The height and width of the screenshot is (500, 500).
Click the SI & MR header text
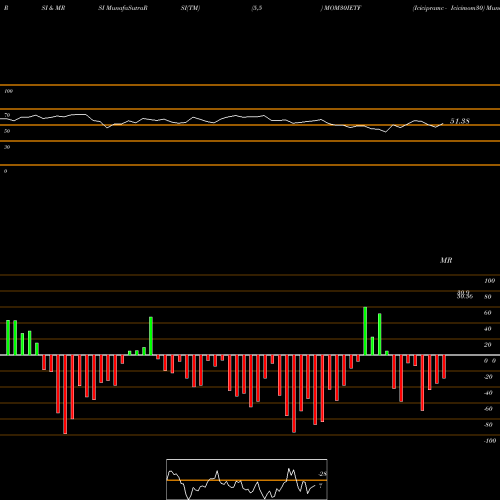53,8
